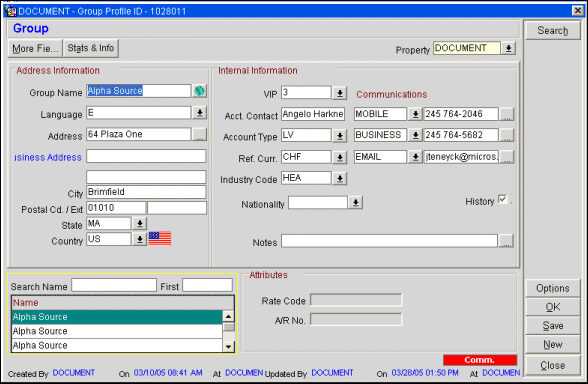Click the name list scrollbar down arrow
The image size is (588, 384).
coord(228,347)
